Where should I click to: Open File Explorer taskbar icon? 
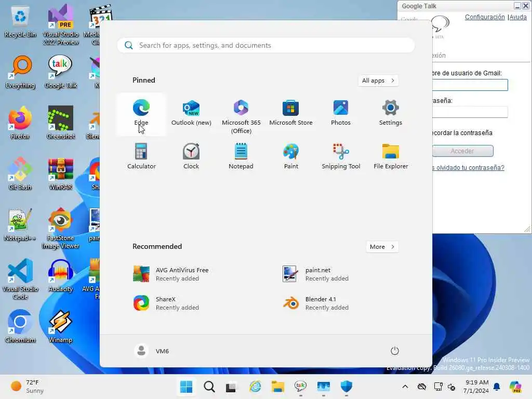(x=277, y=387)
